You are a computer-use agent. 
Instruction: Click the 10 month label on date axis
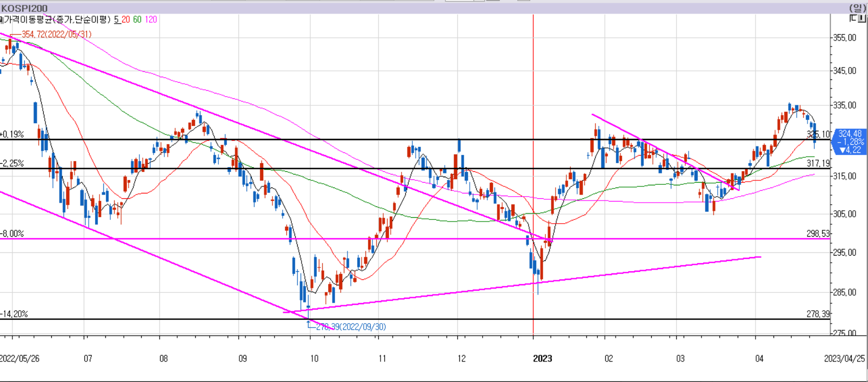(x=314, y=358)
